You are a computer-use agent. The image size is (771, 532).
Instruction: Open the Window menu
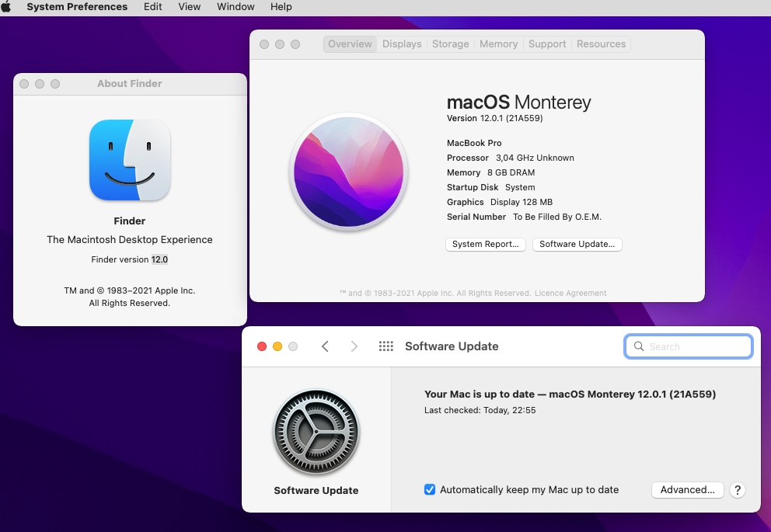[235, 7]
